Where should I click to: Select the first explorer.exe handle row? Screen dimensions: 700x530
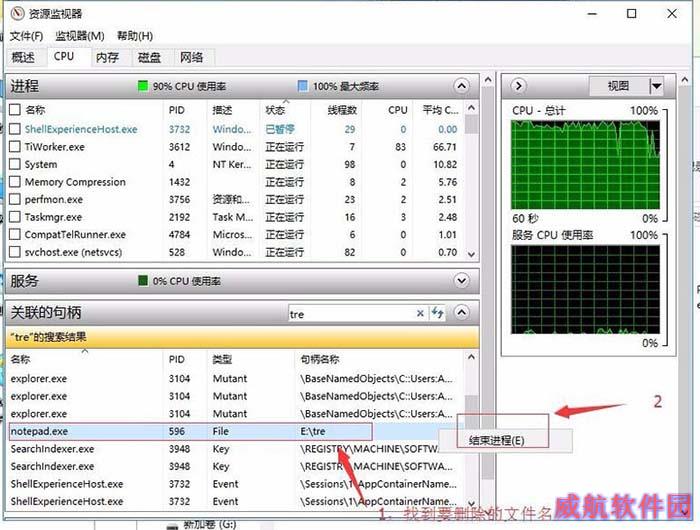pos(235,379)
